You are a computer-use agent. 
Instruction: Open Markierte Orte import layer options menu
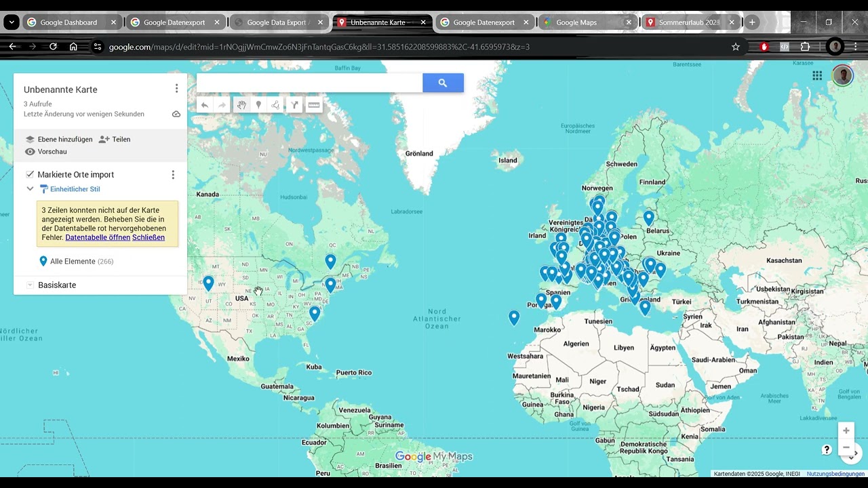173,175
